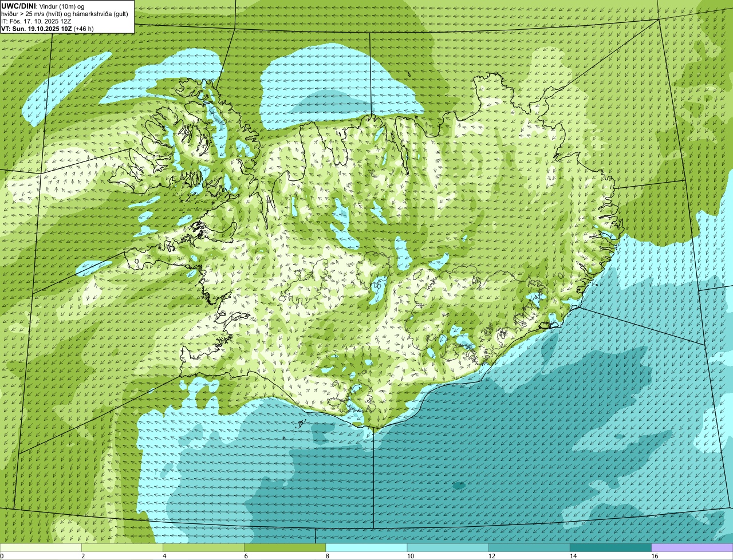Viewport: 733px width, 560px height.
Task: Click the "VT: Sun. 19.10.2025 10Z" valid time
Action: [37, 28]
